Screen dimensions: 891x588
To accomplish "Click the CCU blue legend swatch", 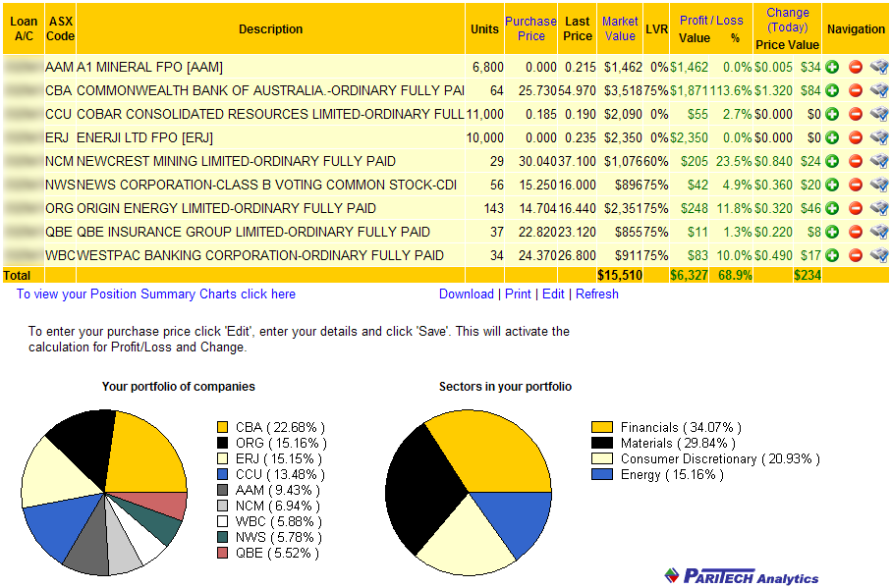I will [x=222, y=474].
